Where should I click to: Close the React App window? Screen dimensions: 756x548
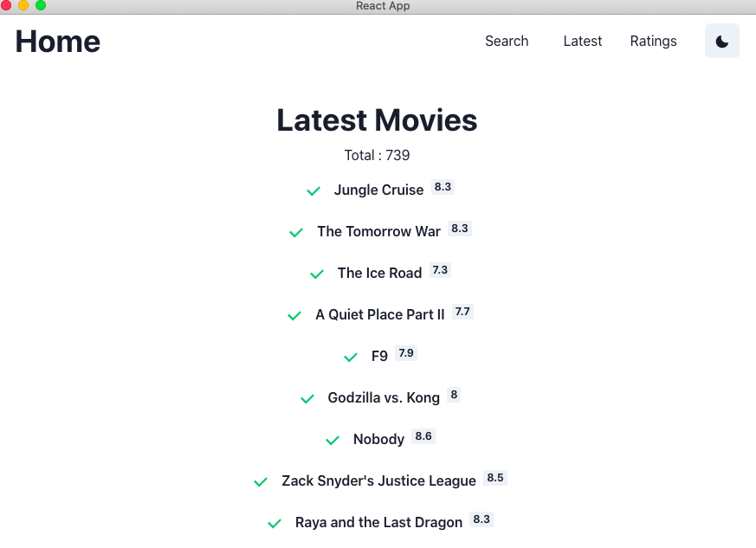(x=6, y=5)
